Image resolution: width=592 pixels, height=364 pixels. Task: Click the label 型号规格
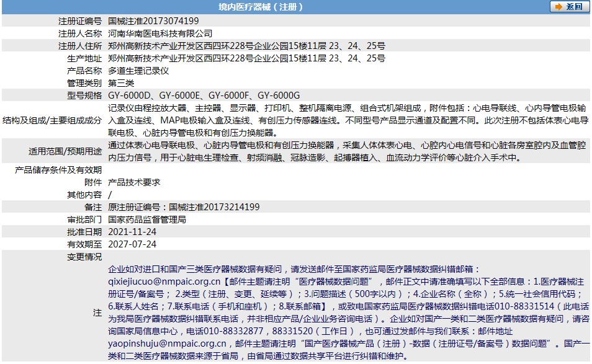pyautogui.click(x=84, y=96)
